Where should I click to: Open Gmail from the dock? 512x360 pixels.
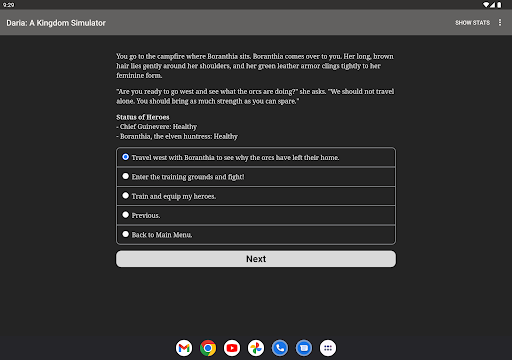[x=184, y=348]
